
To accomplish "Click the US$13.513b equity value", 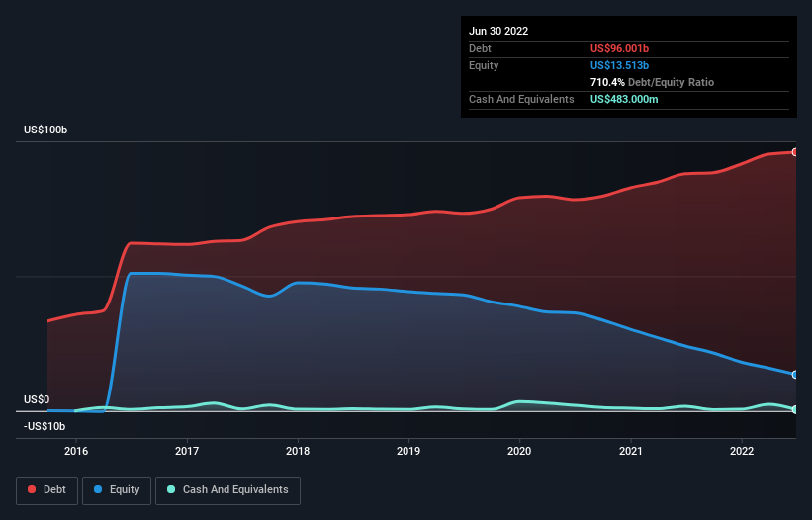I will click(619, 65).
